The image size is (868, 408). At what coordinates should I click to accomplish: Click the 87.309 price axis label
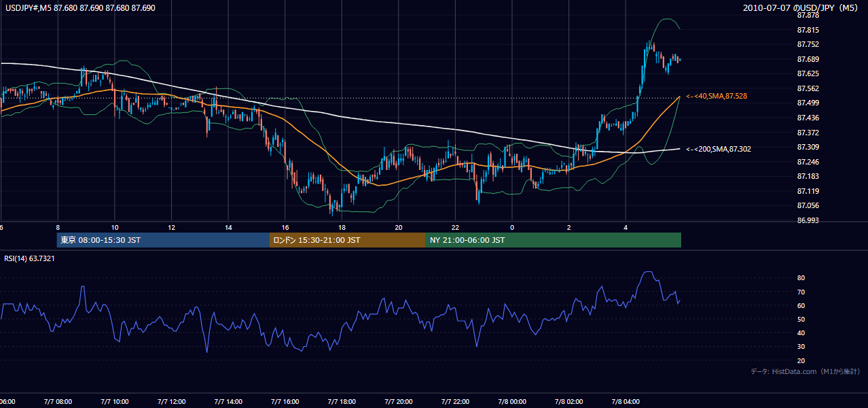808,147
